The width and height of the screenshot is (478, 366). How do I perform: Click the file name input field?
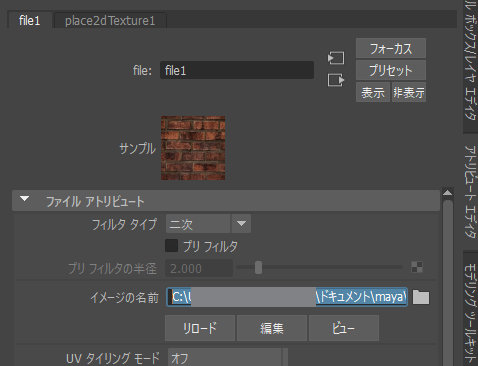pos(237,70)
